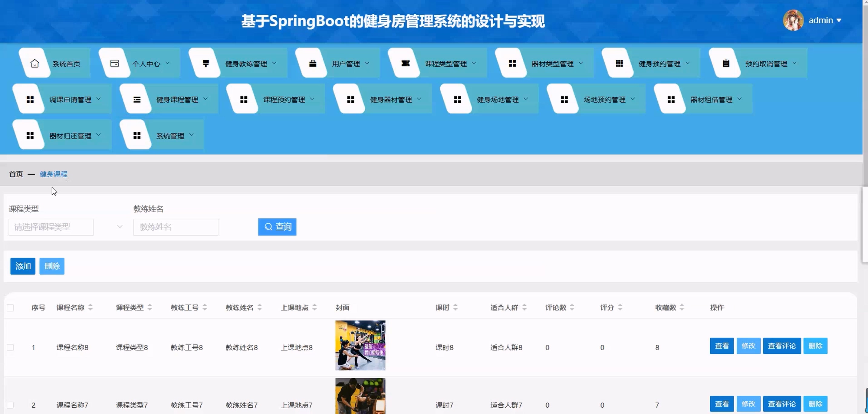
Task: Click the 教练姓名 input field
Action: pyautogui.click(x=176, y=227)
